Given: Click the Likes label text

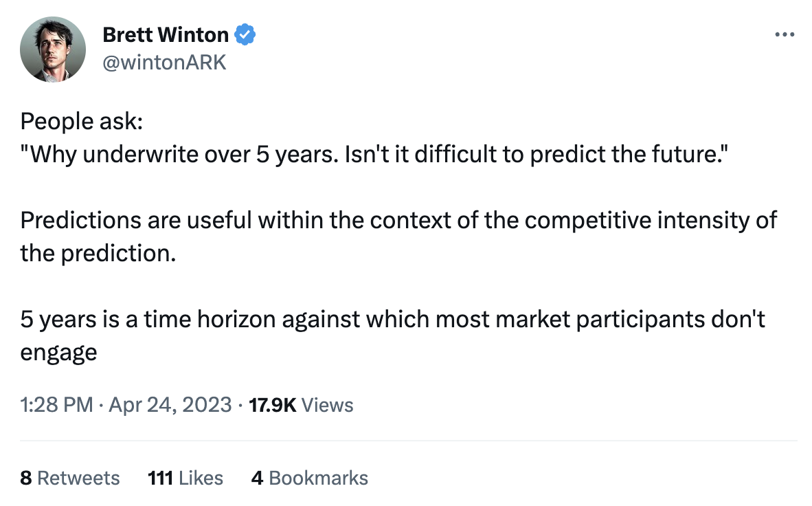Looking at the screenshot, I should (x=200, y=478).
